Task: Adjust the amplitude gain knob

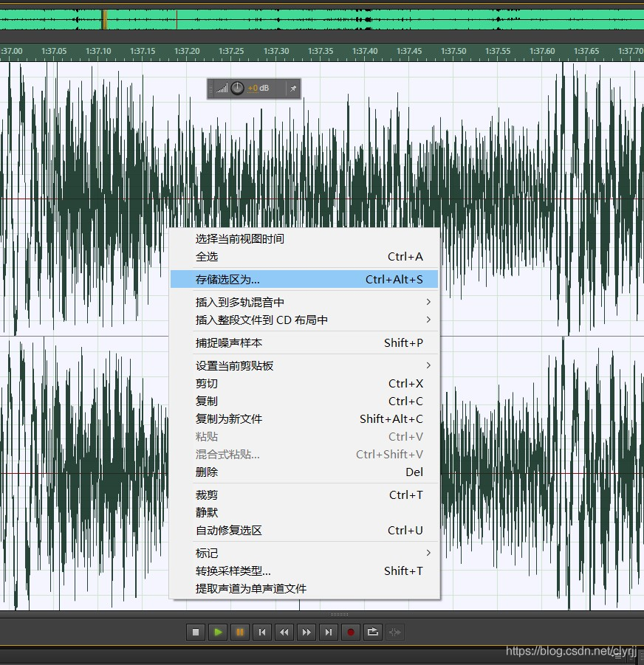Action: [x=237, y=89]
